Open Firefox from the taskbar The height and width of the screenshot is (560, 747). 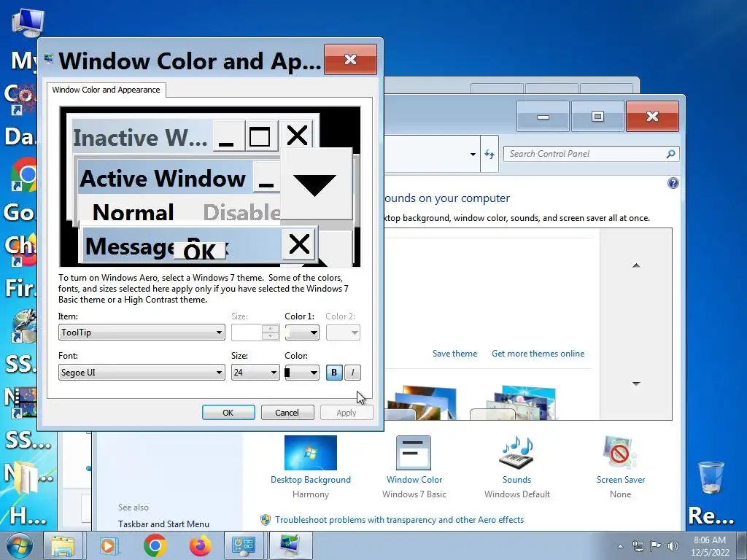coord(200,545)
